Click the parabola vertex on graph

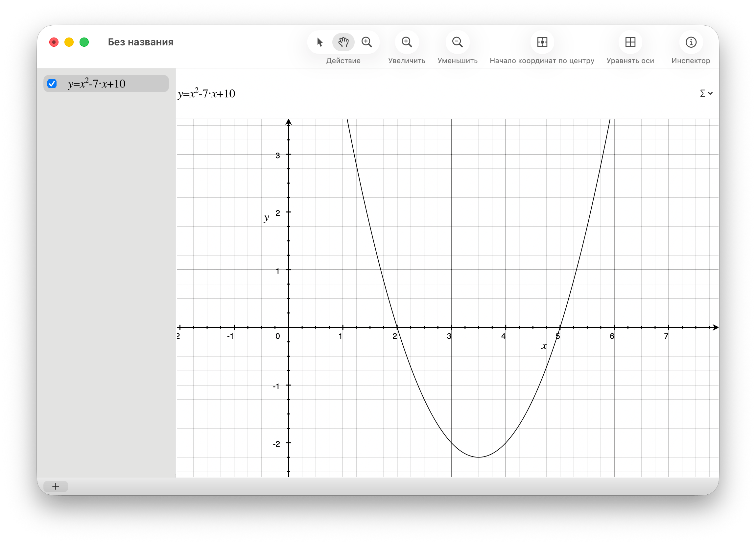(479, 457)
